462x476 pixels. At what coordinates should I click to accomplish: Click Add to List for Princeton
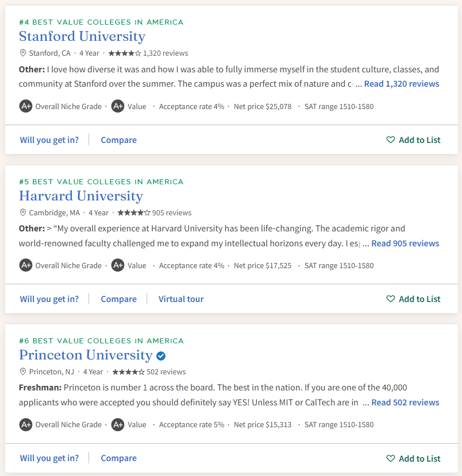(419, 458)
